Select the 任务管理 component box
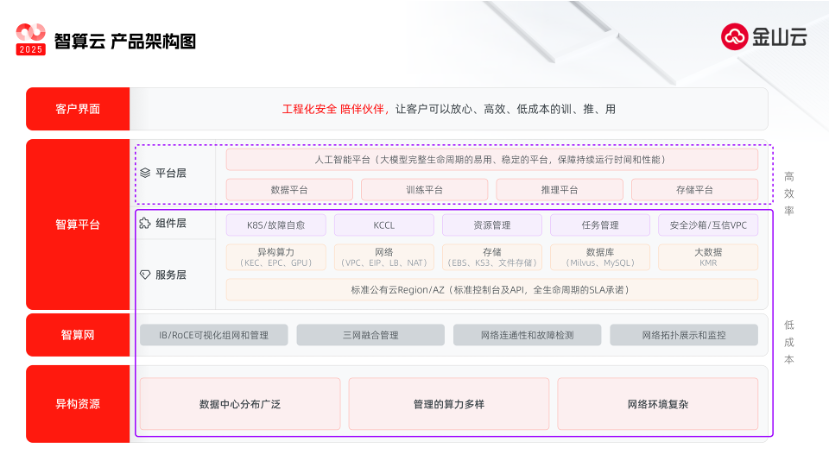The height and width of the screenshot is (468, 830). pyautogui.click(x=599, y=225)
